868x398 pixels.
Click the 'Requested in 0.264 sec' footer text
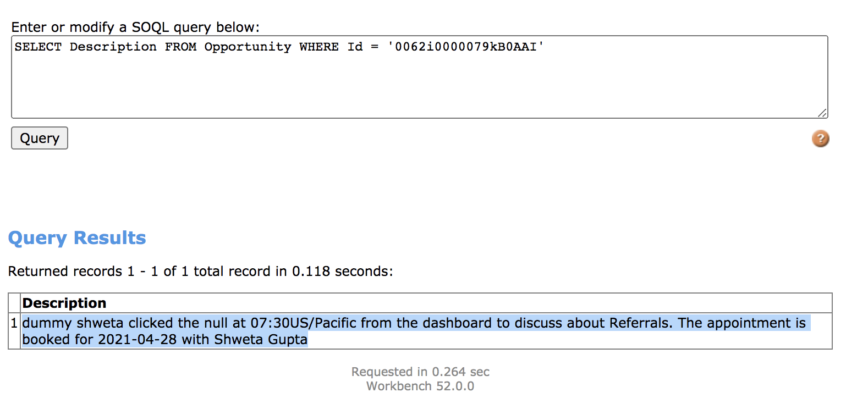(x=420, y=372)
